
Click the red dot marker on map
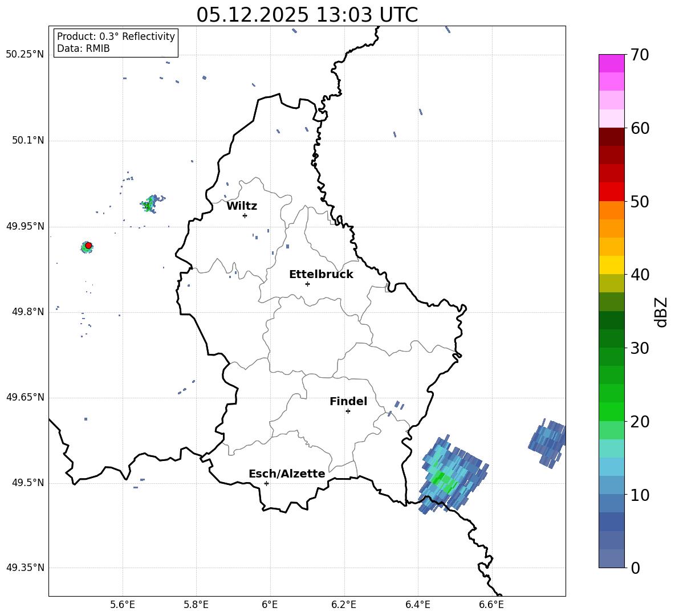click(88, 246)
